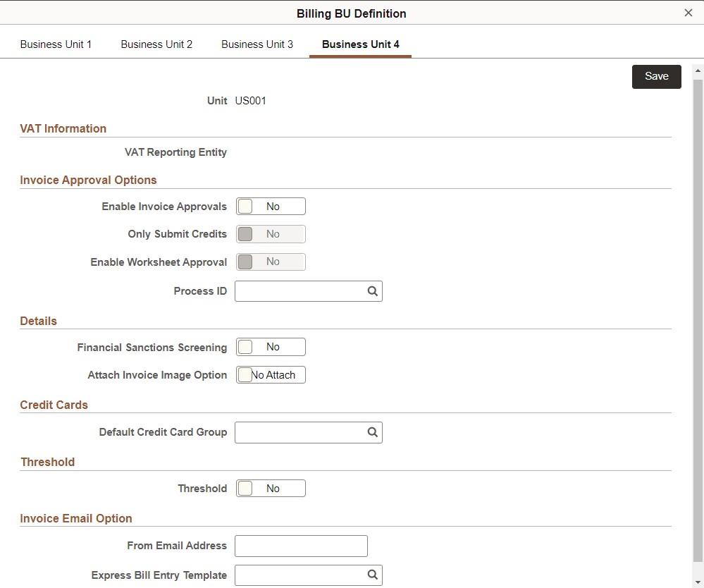Open the Process ID lookup

point(373,290)
